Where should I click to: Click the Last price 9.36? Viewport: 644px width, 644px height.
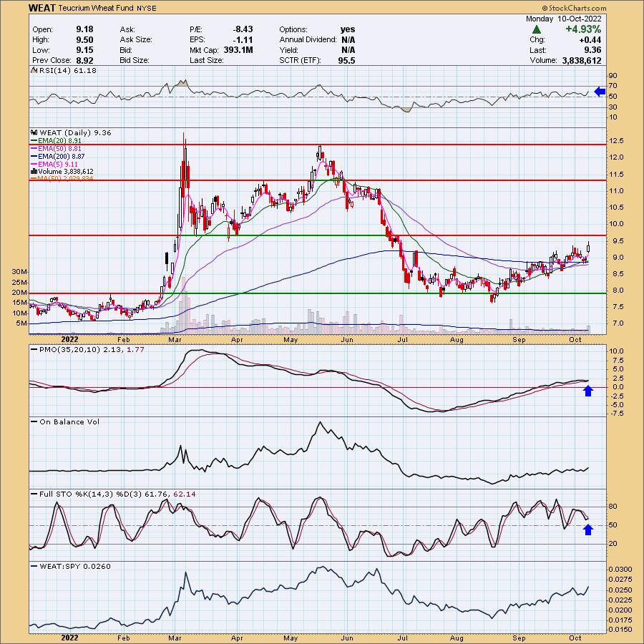pyautogui.click(x=592, y=50)
